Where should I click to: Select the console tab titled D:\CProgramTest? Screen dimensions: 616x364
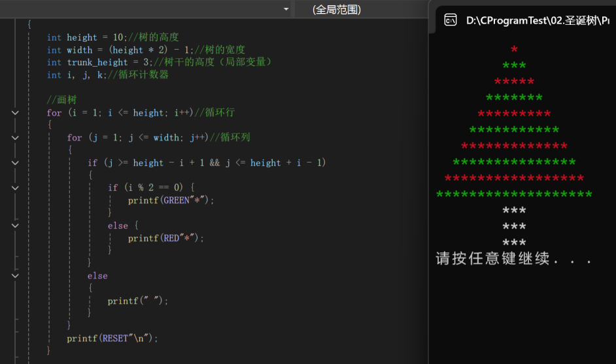point(526,20)
